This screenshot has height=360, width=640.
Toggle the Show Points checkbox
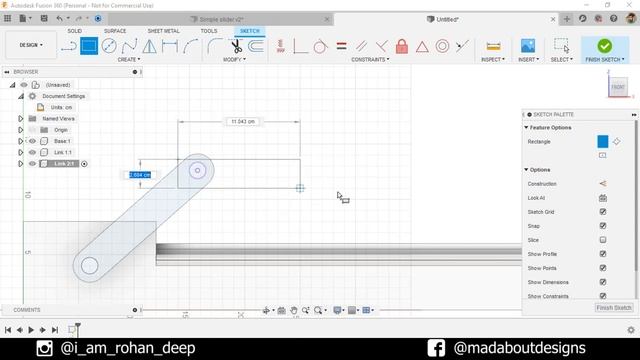tap(603, 268)
